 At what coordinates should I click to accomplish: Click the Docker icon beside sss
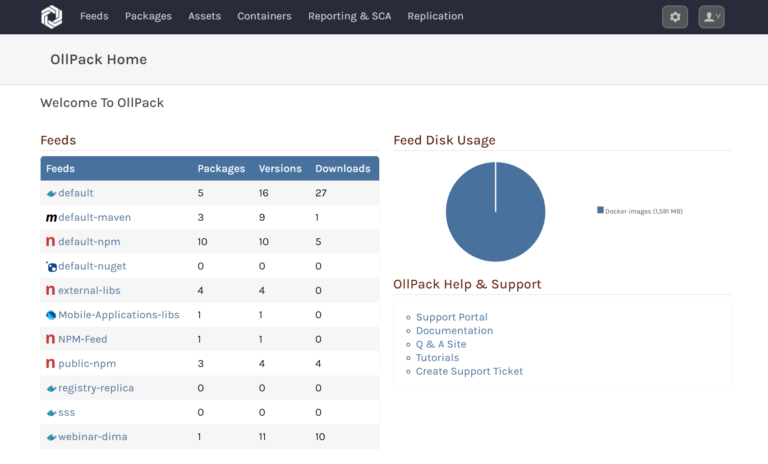click(x=51, y=413)
